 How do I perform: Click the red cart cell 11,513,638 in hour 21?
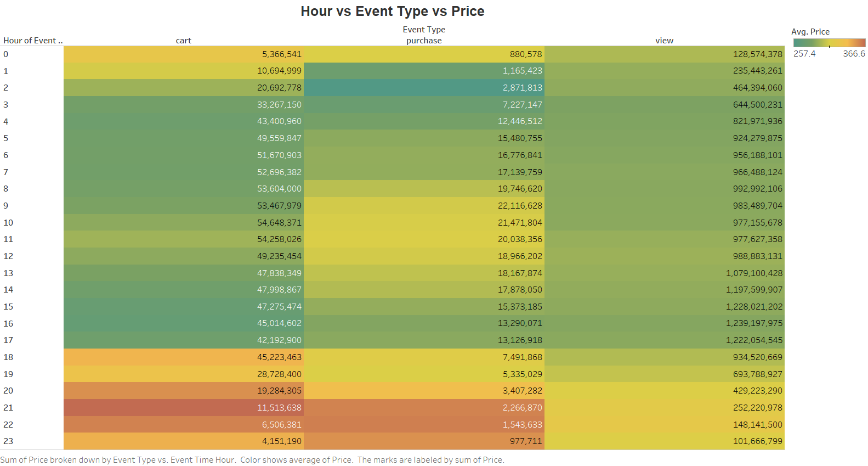click(x=184, y=408)
